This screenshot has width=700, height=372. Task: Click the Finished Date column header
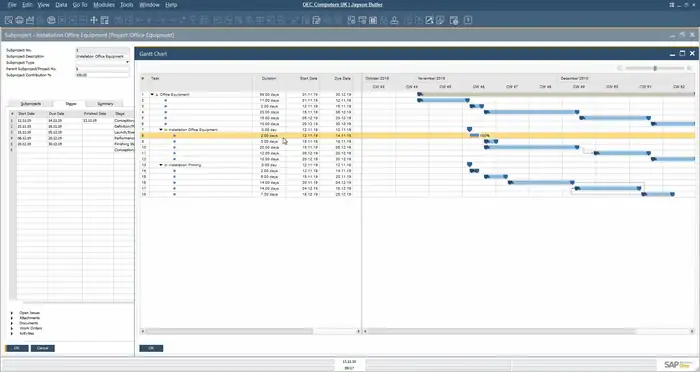[x=94, y=114]
